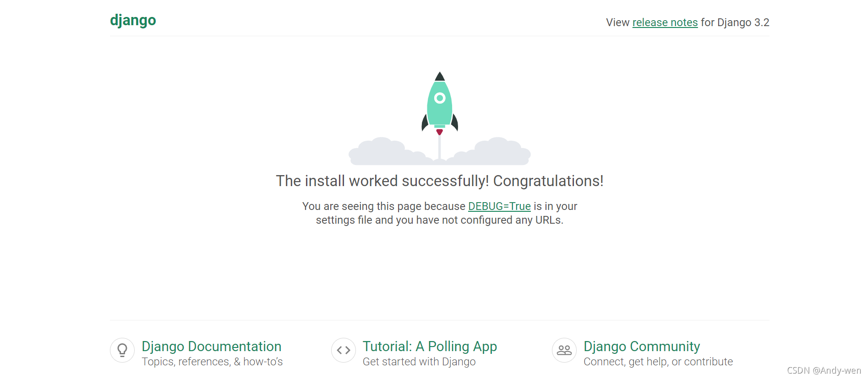Open the Django Community link
The height and width of the screenshot is (380, 868).
(x=642, y=347)
